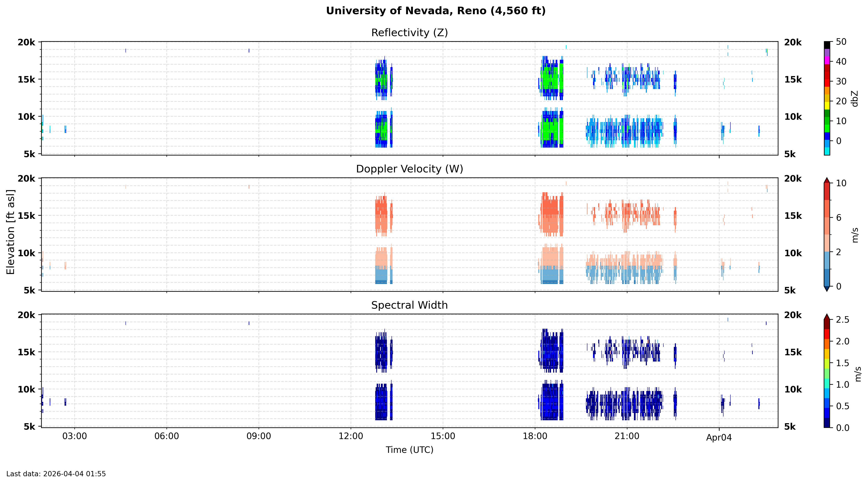Click the Time (UTC) axis label

[x=409, y=450]
